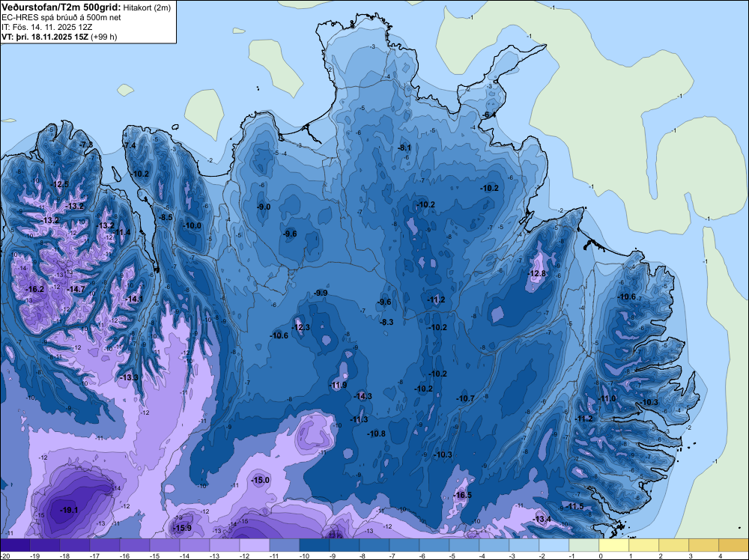The image size is (749, 560).
Task: Click the -13.3 temperature label
Action: coord(129,377)
